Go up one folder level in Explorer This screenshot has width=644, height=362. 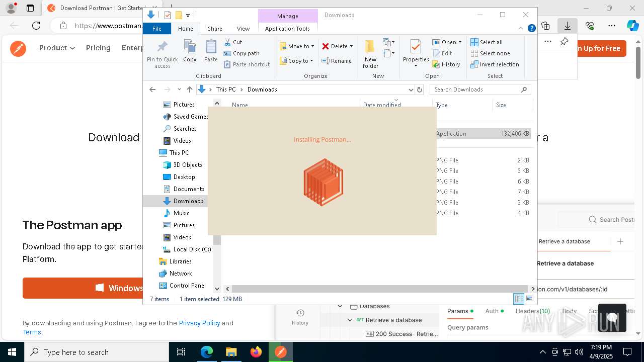point(189,89)
